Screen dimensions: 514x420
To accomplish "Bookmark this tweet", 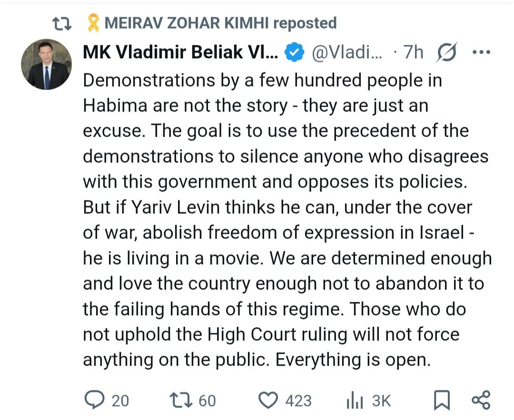I will [442, 400].
